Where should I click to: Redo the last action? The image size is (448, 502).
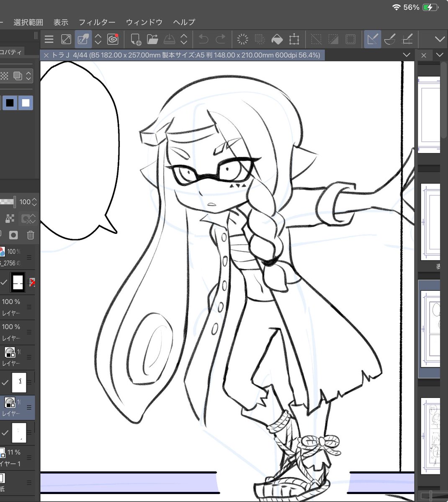coord(220,39)
